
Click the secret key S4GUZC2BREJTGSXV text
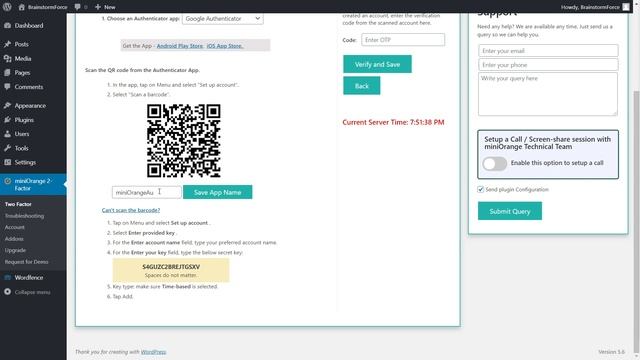point(171,267)
